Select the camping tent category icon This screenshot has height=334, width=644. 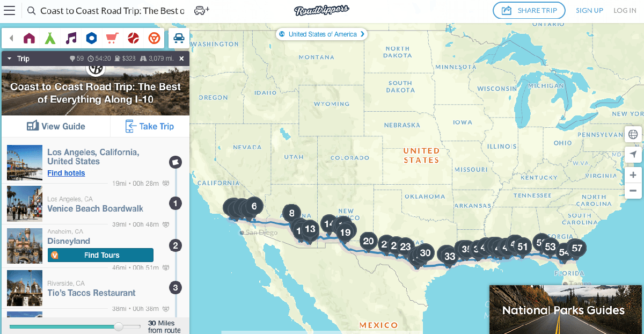point(50,38)
